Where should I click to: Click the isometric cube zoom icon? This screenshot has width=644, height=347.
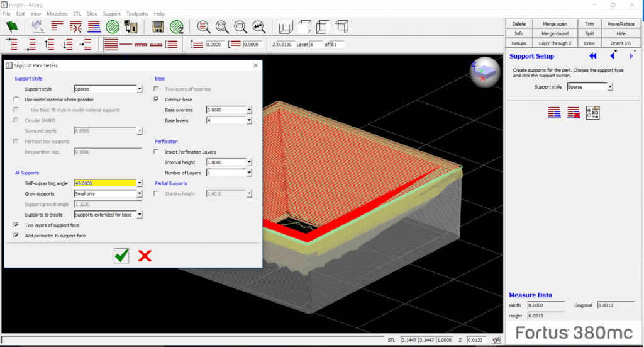point(221,26)
